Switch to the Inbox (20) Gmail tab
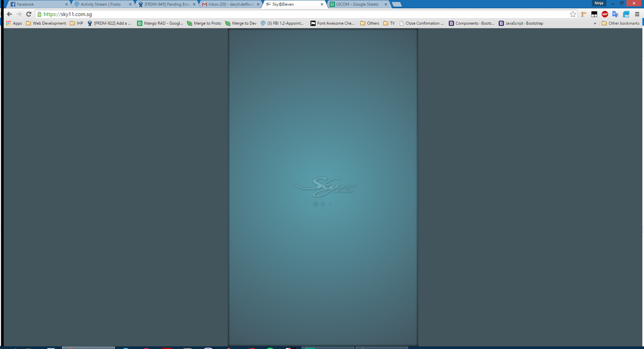Viewport: 644px width, 349px height. (x=231, y=4)
